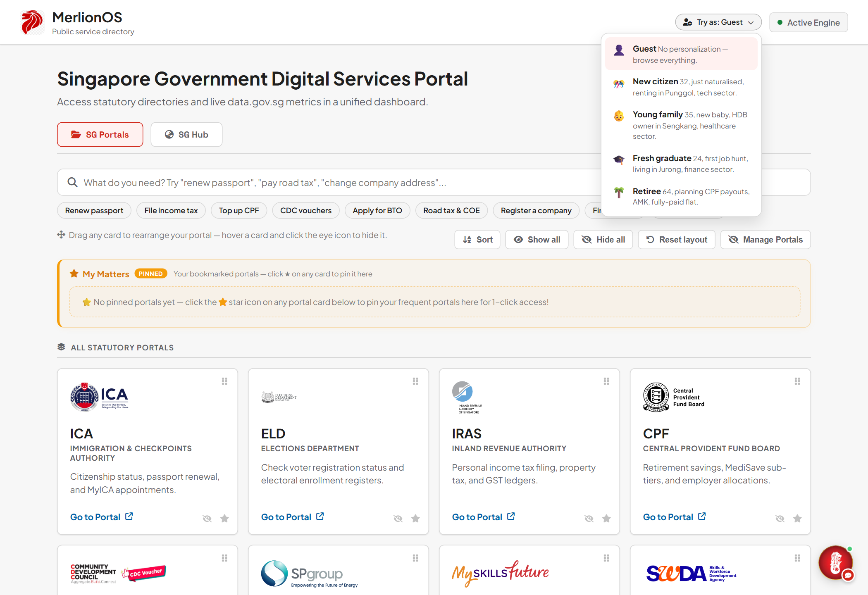Click the Elections Department logo
Viewport: 868px width, 595px height.
(x=279, y=397)
